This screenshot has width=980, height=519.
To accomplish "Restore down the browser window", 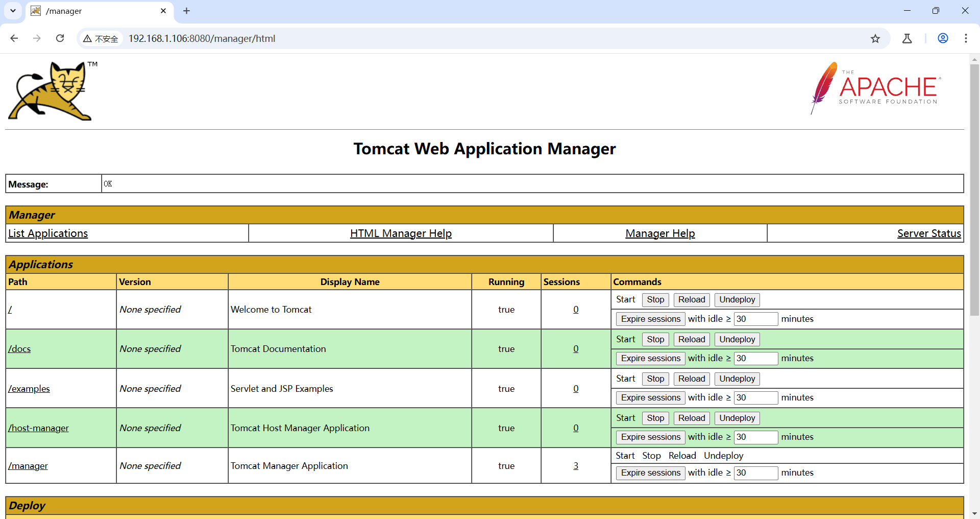I will click(x=936, y=11).
